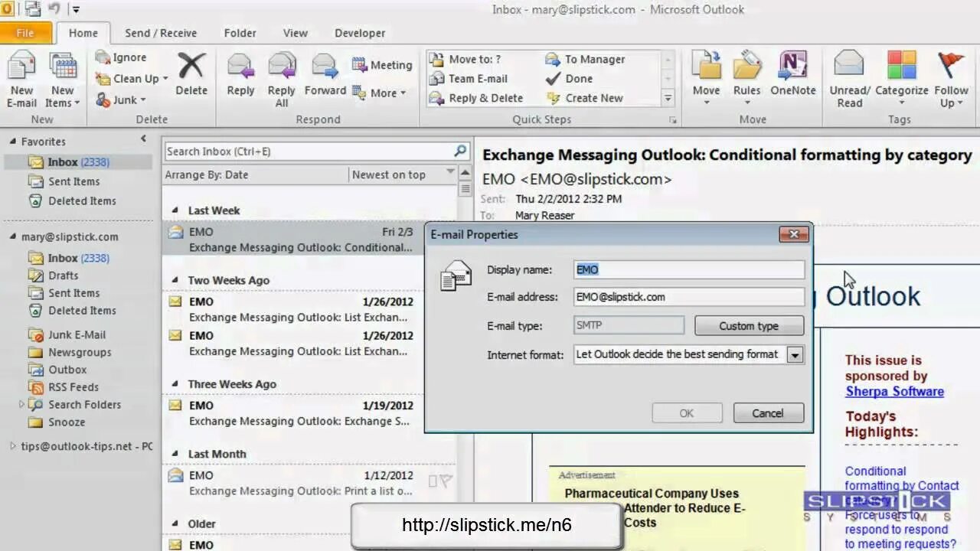Click the search magnifier icon

460,151
